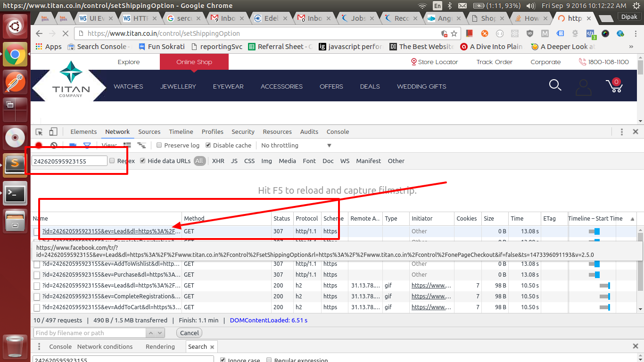Open the workspace switcher in launcher
Image resolution: width=644 pixels, height=362 pixels.
pos(15,109)
